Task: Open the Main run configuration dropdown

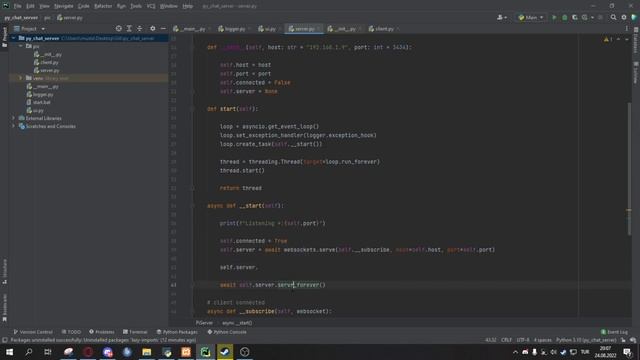Action: click(x=531, y=18)
